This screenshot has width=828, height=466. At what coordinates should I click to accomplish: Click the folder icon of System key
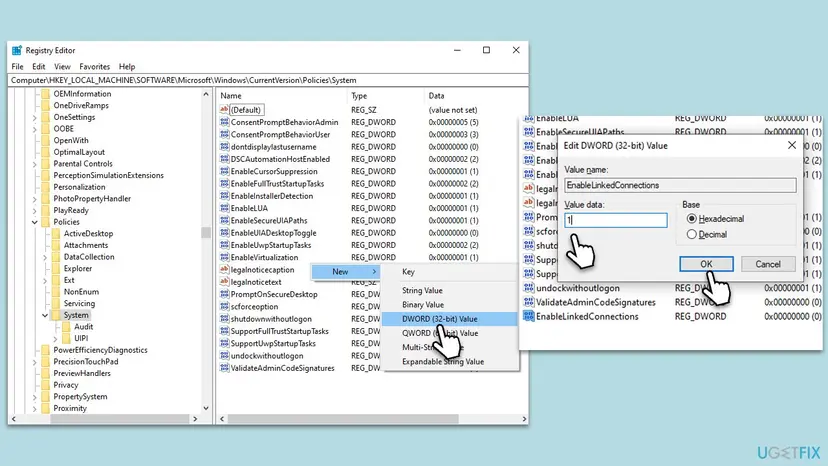click(x=56, y=315)
